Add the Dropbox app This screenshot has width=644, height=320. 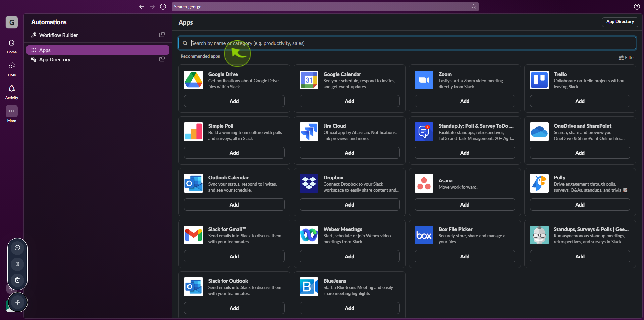[x=350, y=204]
